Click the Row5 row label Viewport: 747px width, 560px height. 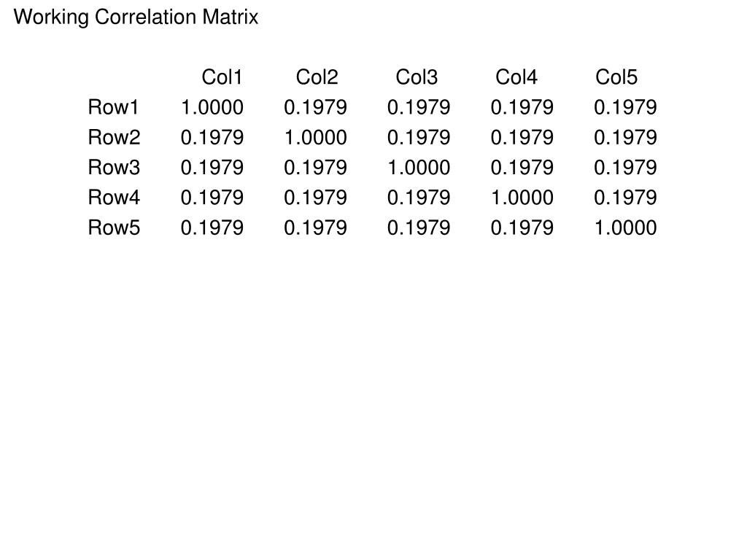(114, 227)
